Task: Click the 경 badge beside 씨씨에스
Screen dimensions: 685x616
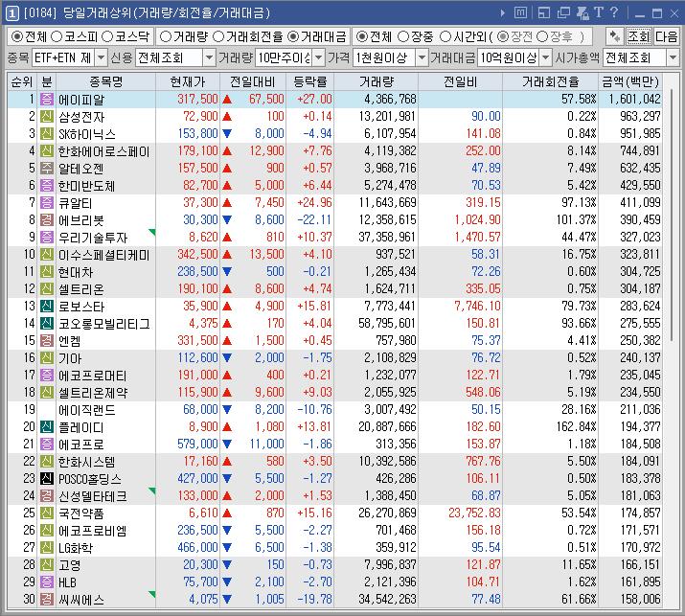Action: (x=47, y=600)
